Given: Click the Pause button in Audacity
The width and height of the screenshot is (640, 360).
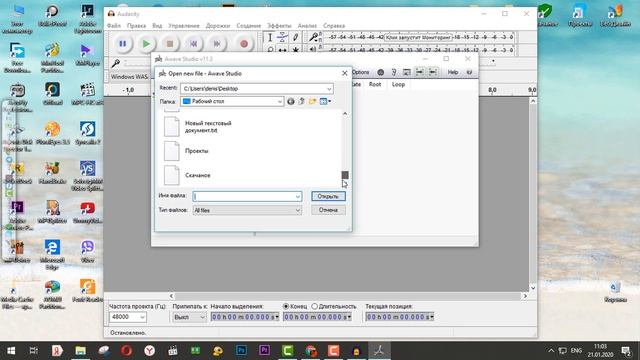Looking at the screenshot, I should 122,44.
